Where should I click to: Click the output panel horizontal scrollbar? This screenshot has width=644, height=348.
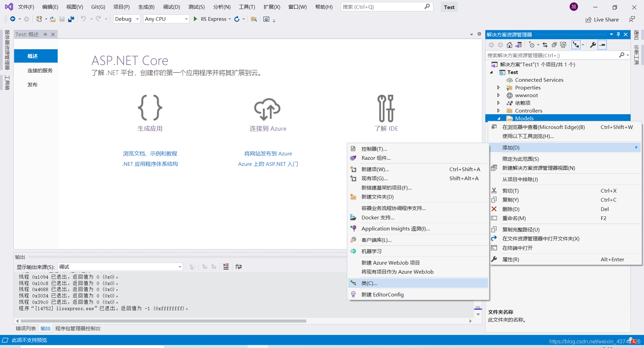pyautogui.click(x=163, y=321)
